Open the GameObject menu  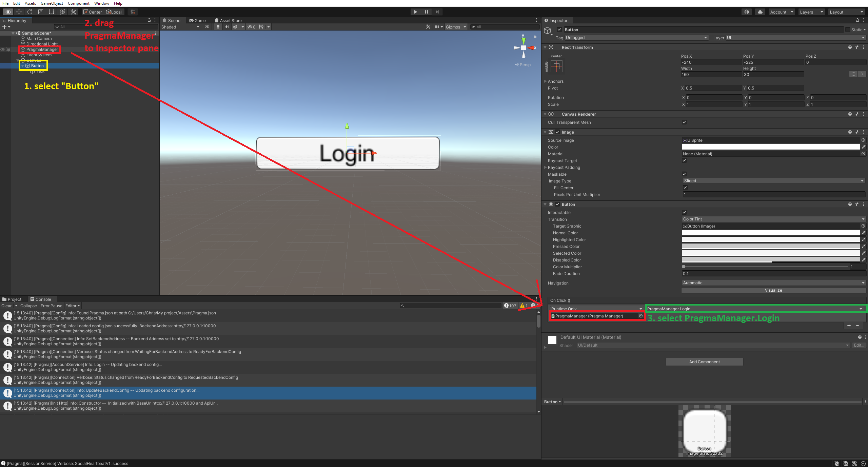52,3
